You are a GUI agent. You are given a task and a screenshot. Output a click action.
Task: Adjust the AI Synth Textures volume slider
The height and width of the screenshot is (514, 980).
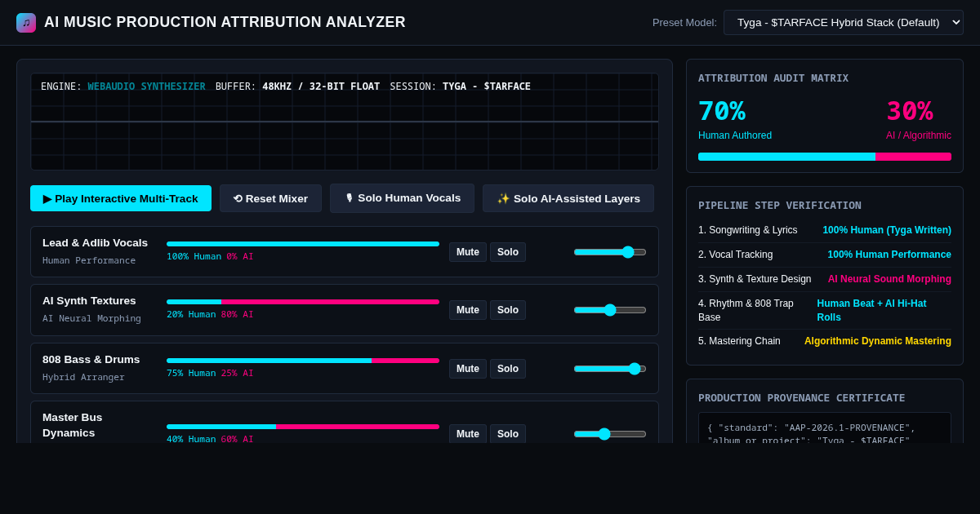click(610, 310)
